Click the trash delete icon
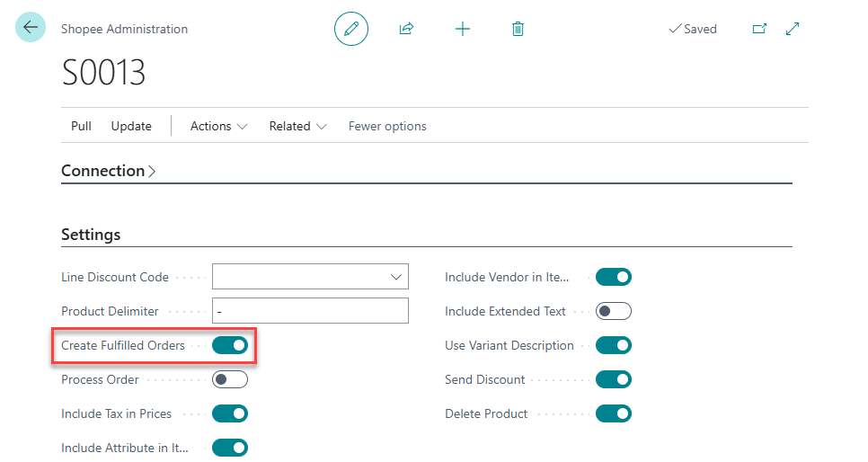 click(518, 29)
